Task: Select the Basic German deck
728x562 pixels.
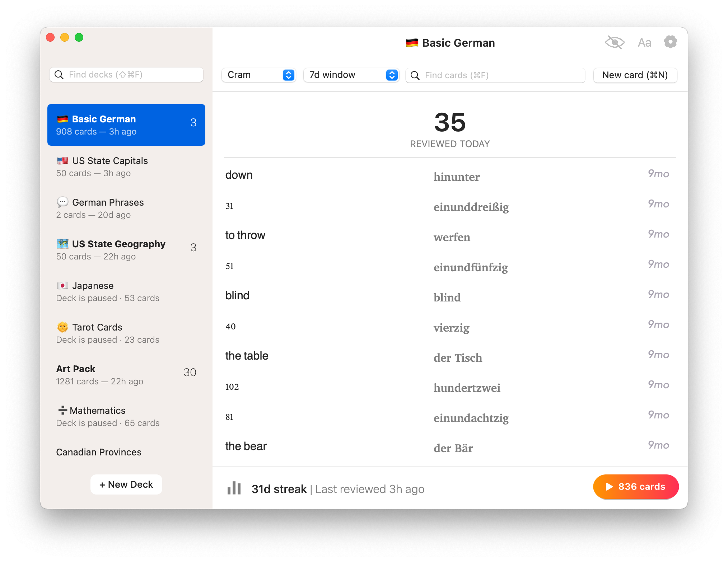Action: [126, 125]
